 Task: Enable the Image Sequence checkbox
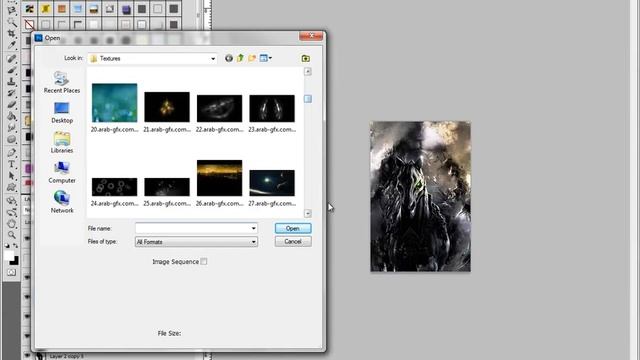(204, 262)
